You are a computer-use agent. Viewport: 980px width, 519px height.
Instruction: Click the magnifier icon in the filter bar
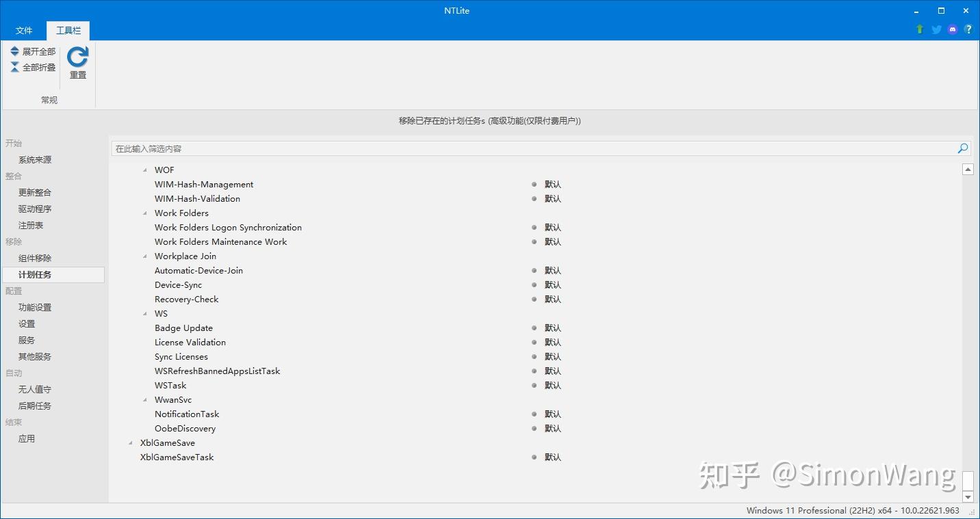tap(962, 148)
